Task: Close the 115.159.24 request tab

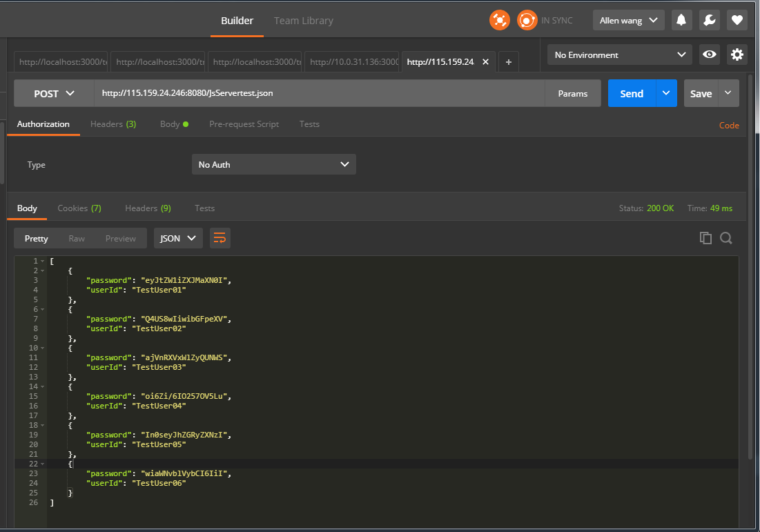Action: click(485, 62)
